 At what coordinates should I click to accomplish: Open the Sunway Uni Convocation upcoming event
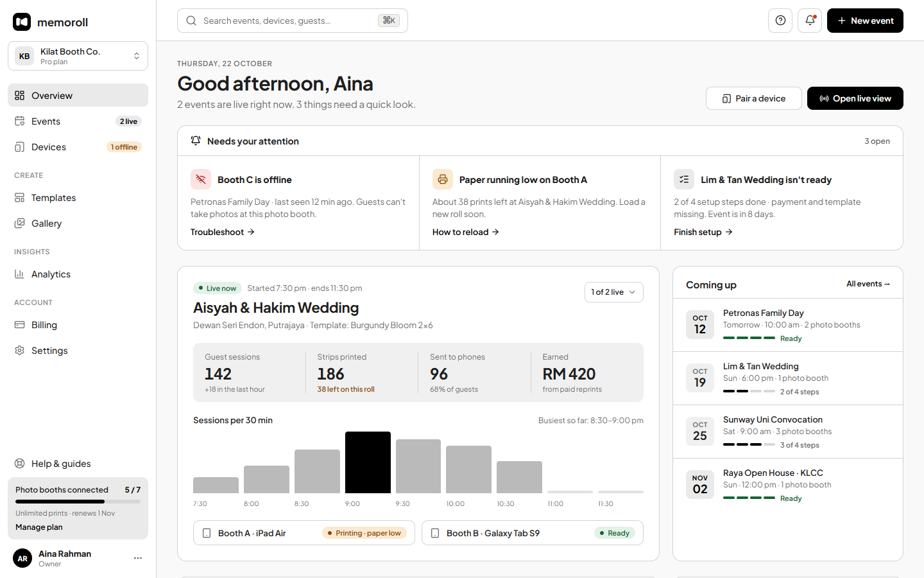(x=788, y=432)
